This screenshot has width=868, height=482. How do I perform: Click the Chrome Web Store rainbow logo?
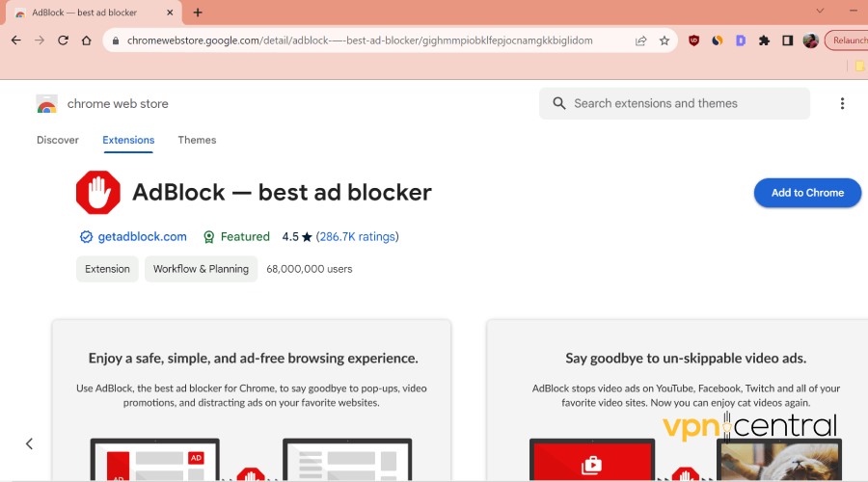tap(46, 103)
